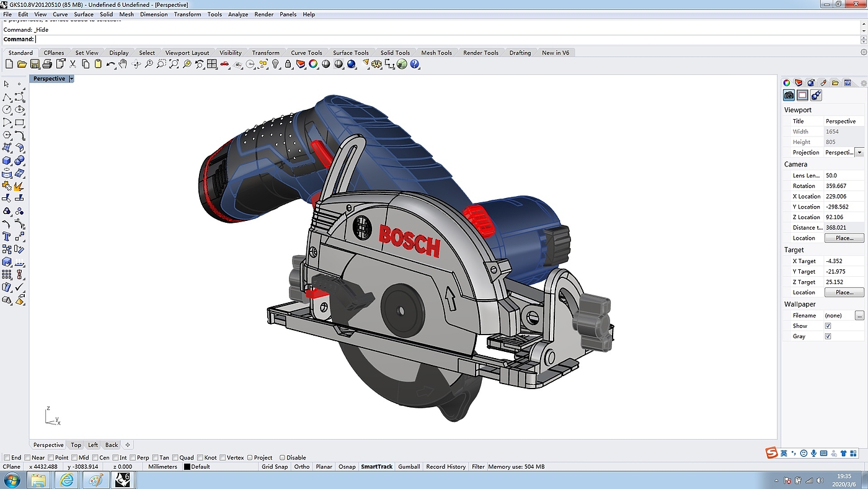Open the Default layer selector in status bar
The height and width of the screenshot is (489, 868).
(200, 467)
